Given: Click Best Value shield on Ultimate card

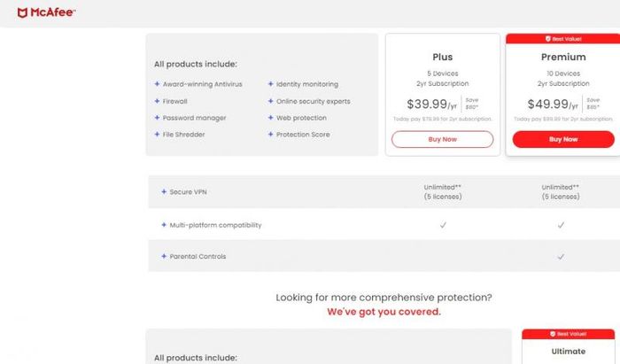Looking at the screenshot, I should coord(553,334).
